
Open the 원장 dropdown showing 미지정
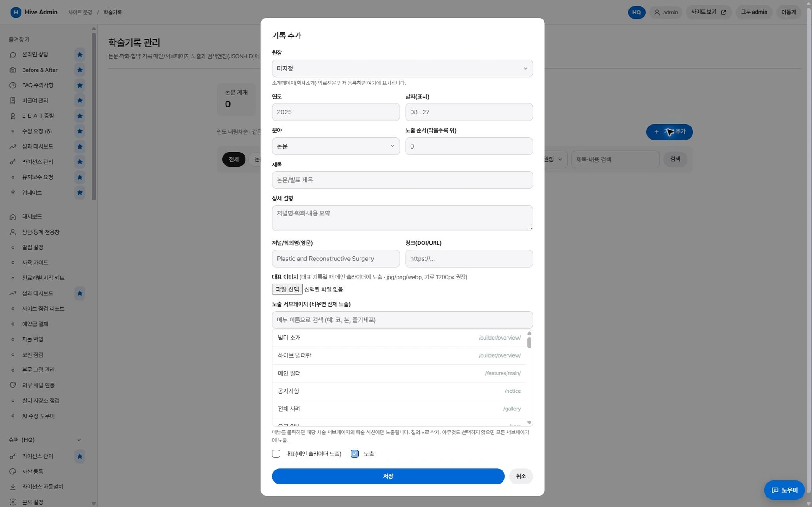[x=402, y=69]
